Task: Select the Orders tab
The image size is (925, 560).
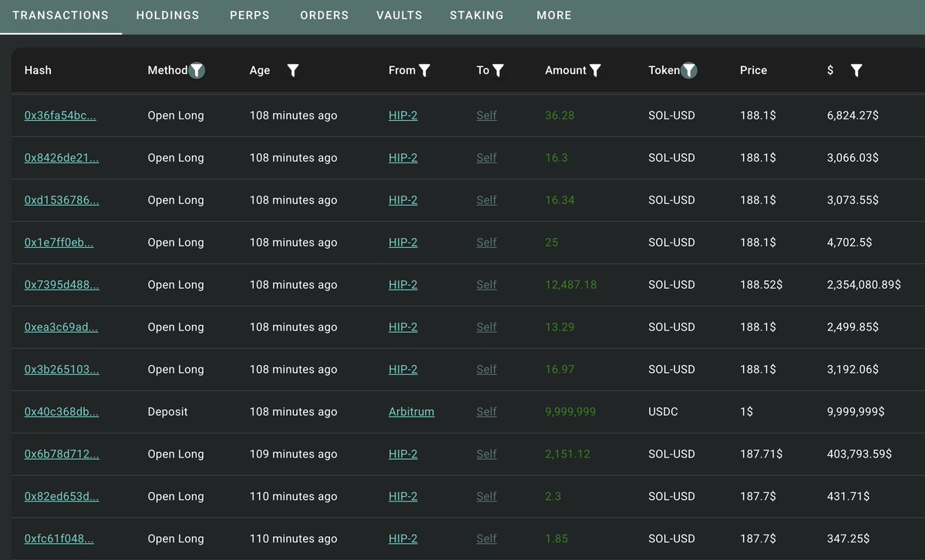Action: coord(324,15)
